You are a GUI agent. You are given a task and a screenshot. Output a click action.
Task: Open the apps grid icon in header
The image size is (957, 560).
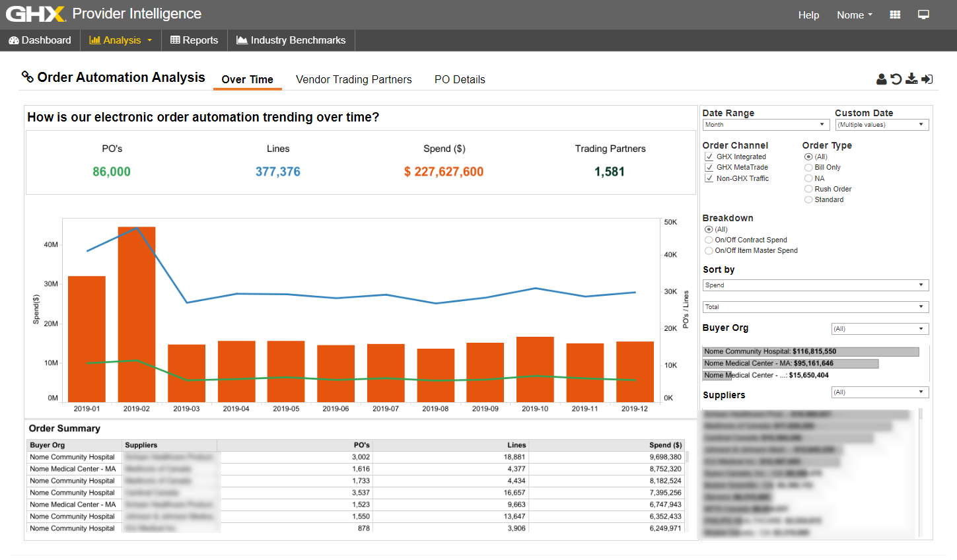[x=895, y=15]
